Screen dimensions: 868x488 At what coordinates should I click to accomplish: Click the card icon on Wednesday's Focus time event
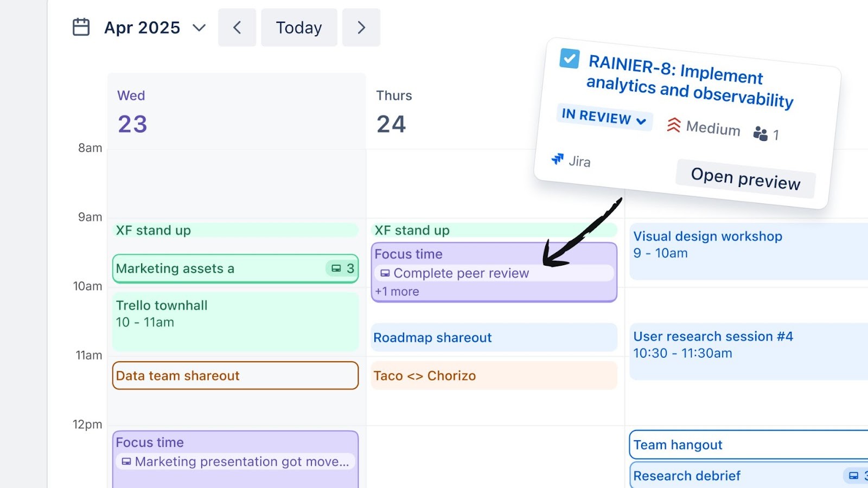click(x=126, y=461)
